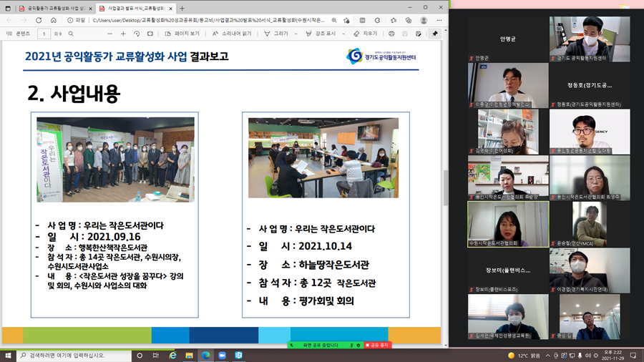Go forward in browser
The width and height of the screenshot is (644, 362).
(24, 20)
